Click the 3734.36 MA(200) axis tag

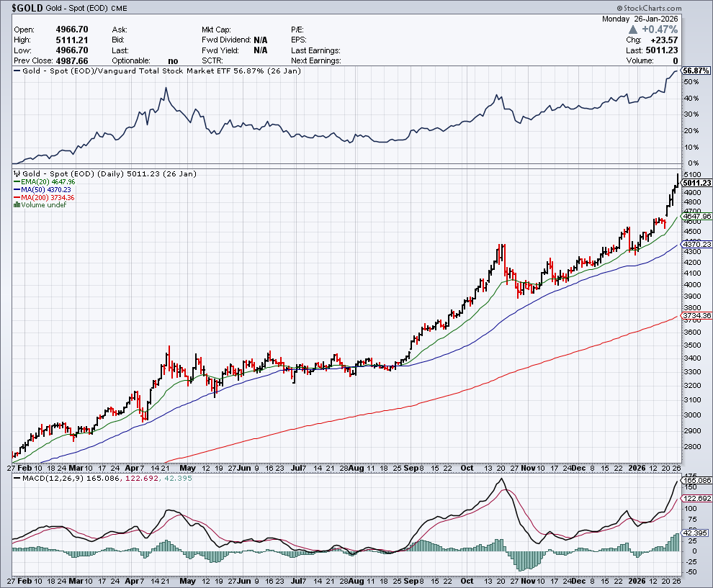[697, 316]
